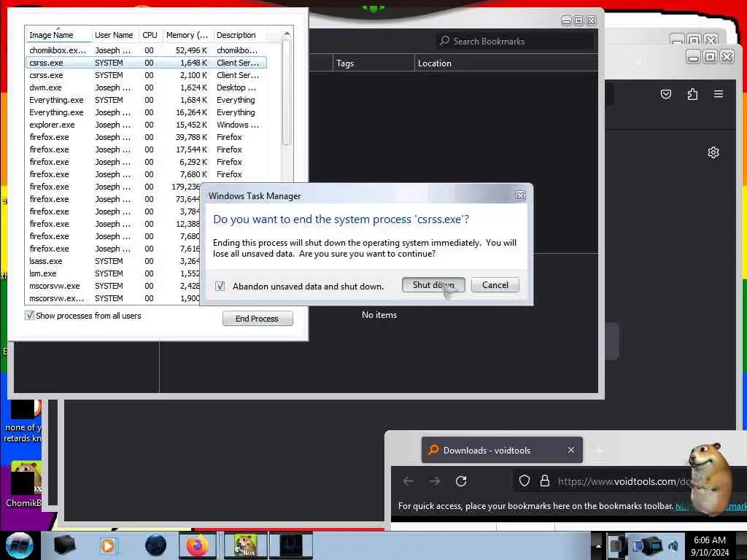Click the voidtools URL address bar

click(623, 481)
